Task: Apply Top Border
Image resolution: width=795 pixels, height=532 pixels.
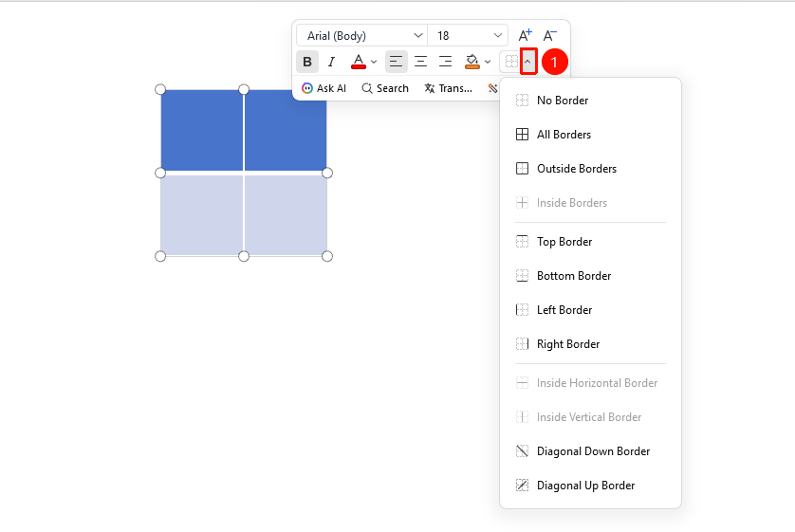Action: tap(590, 242)
